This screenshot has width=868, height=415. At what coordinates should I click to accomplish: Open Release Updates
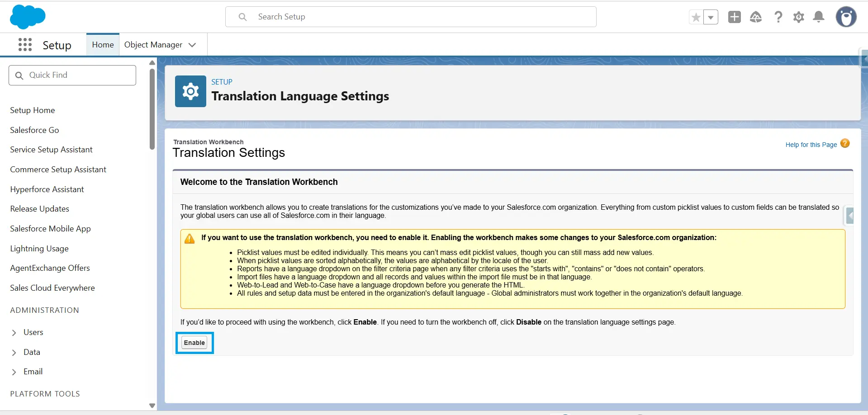coord(40,209)
